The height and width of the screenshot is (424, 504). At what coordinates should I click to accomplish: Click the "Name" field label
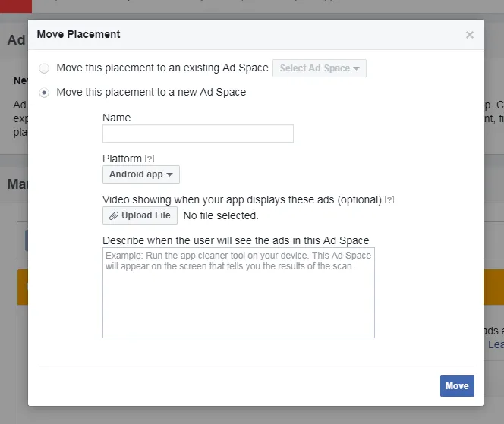(116, 118)
